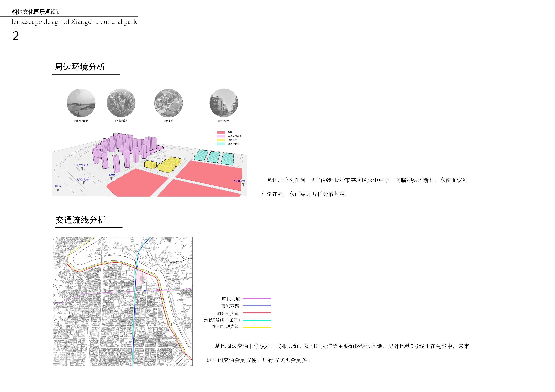Click the 万科金域蓝湾 circular aerial photo
The image size is (555, 392).
(121, 103)
